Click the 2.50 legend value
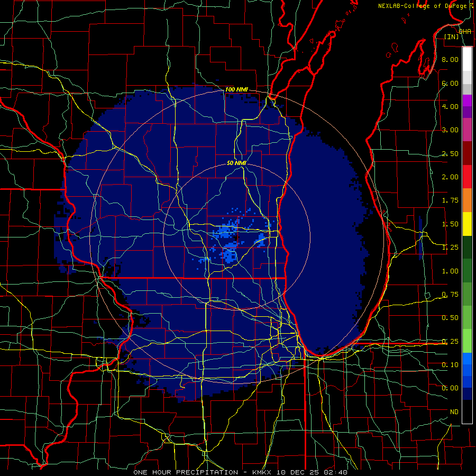 pos(450,153)
